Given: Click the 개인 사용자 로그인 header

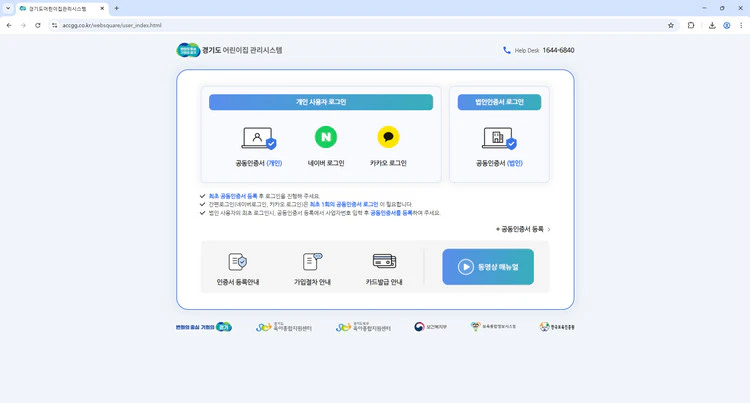Looking at the screenshot, I should (321, 102).
